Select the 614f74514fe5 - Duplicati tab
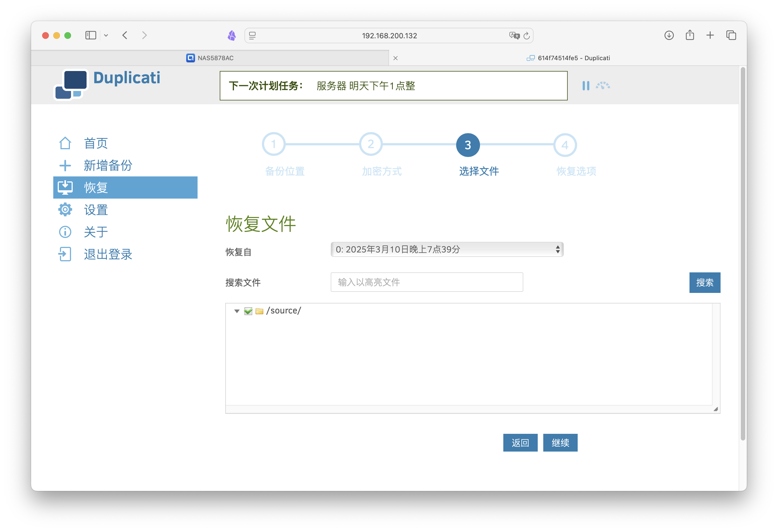Screen dimensions: 778x532 pyautogui.click(x=568, y=58)
